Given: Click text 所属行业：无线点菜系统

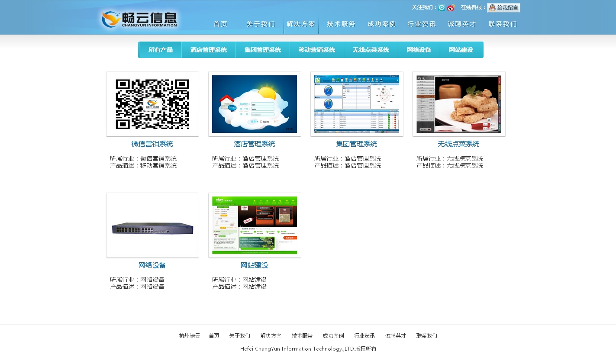Looking at the screenshot, I should pyautogui.click(x=450, y=159).
